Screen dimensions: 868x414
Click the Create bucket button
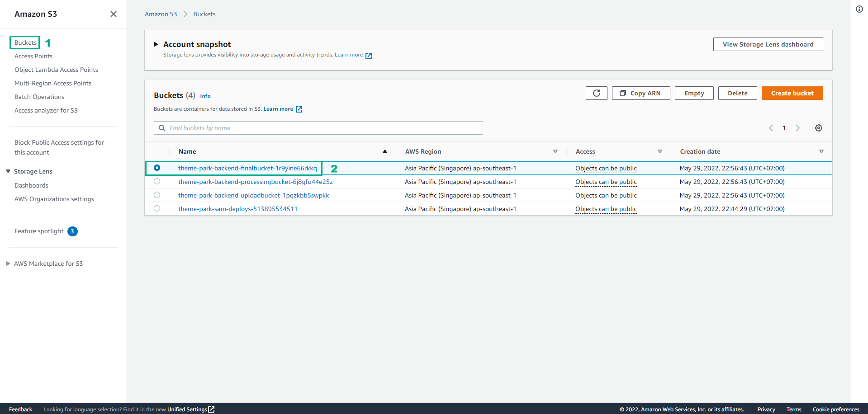pos(792,93)
